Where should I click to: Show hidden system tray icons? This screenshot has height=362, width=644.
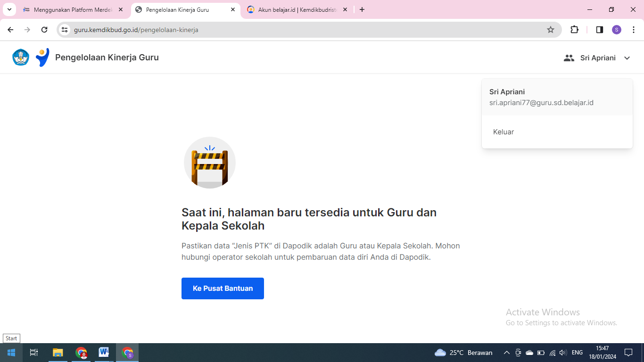[x=507, y=353]
